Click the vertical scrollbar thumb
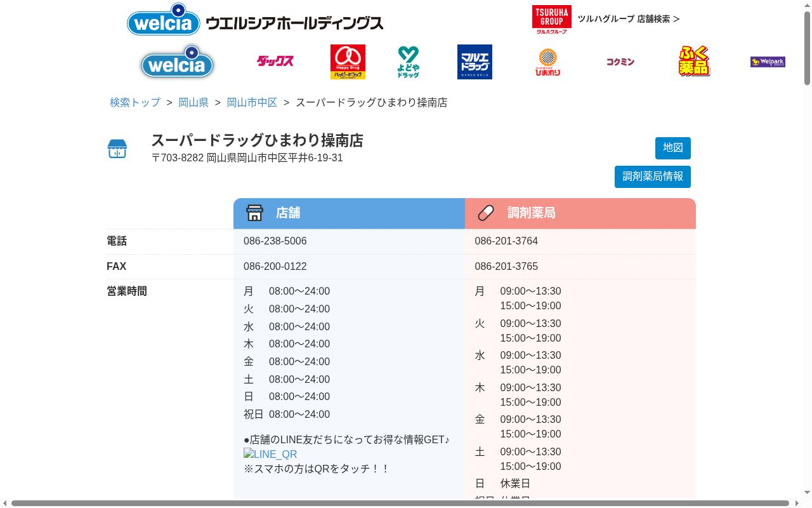The height and width of the screenshot is (508, 812). [x=807, y=48]
